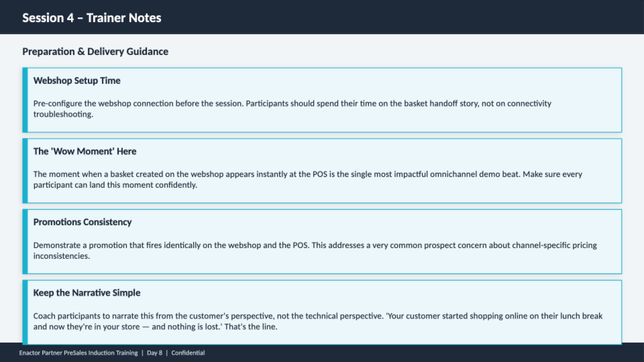644x362 pixels.
Task: Click the 'Session 4 – Trainer Notes' slide title
Action: point(92,18)
